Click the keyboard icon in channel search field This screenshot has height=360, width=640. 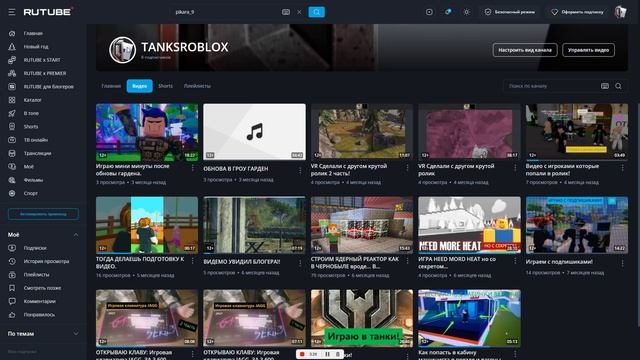coord(605,86)
